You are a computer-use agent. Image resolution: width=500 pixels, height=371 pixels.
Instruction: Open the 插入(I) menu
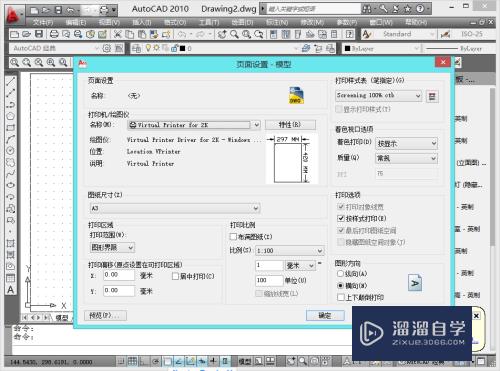[142, 23]
